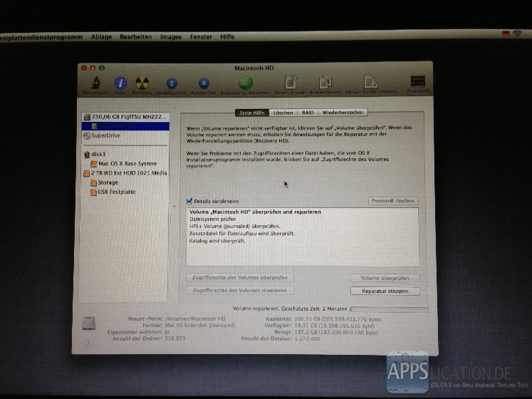Select the Macintosh HD volume
Screen dimensions: 532x399
pos(125,126)
